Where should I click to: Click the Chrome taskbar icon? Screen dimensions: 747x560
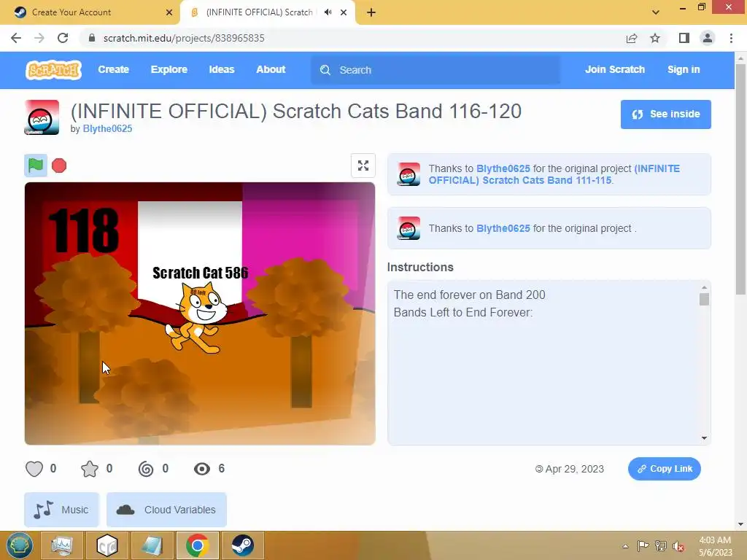[197, 545]
